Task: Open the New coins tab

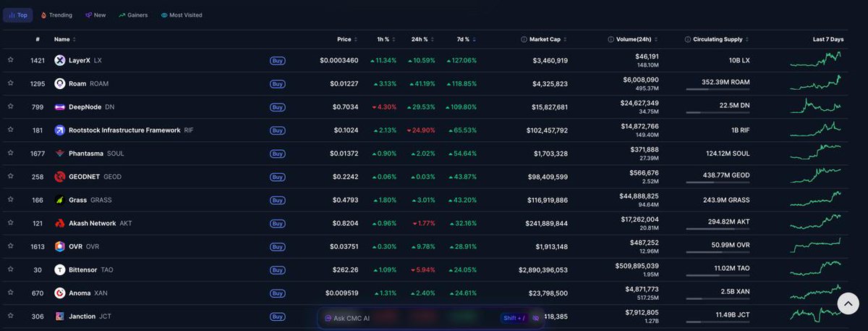Action: pyautogui.click(x=95, y=15)
